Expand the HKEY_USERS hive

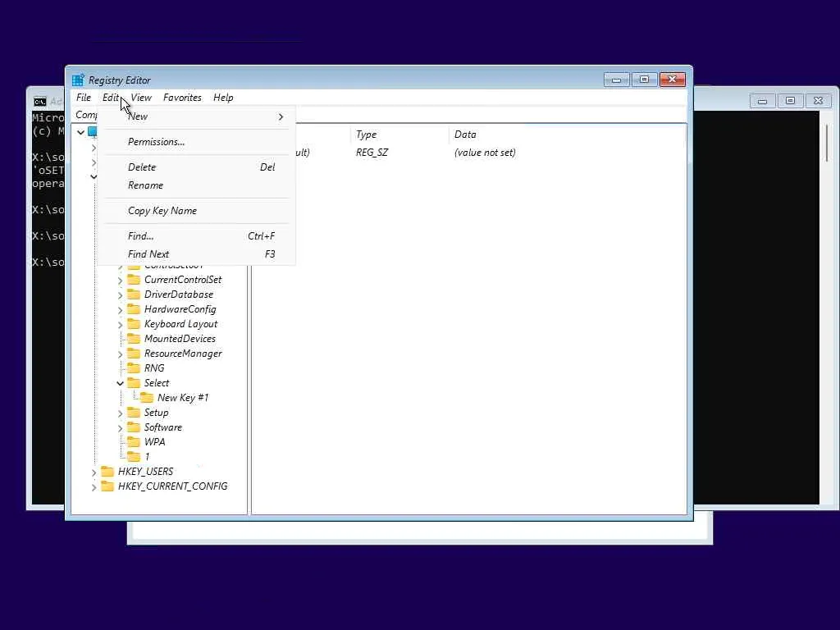94,472
